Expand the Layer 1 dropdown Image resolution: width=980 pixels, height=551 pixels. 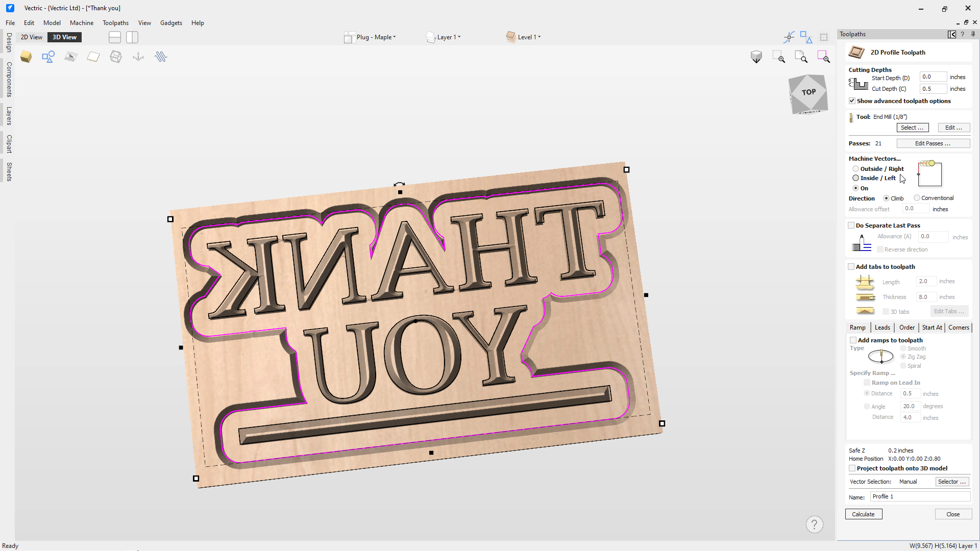point(449,37)
